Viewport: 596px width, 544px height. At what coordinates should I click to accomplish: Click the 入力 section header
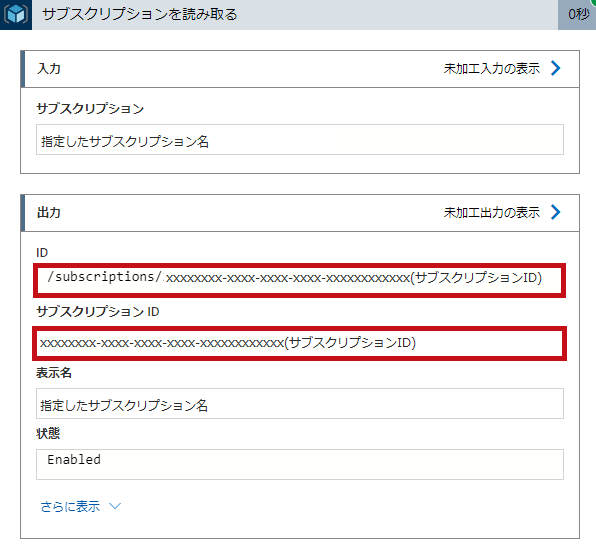(x=300, y=69)
